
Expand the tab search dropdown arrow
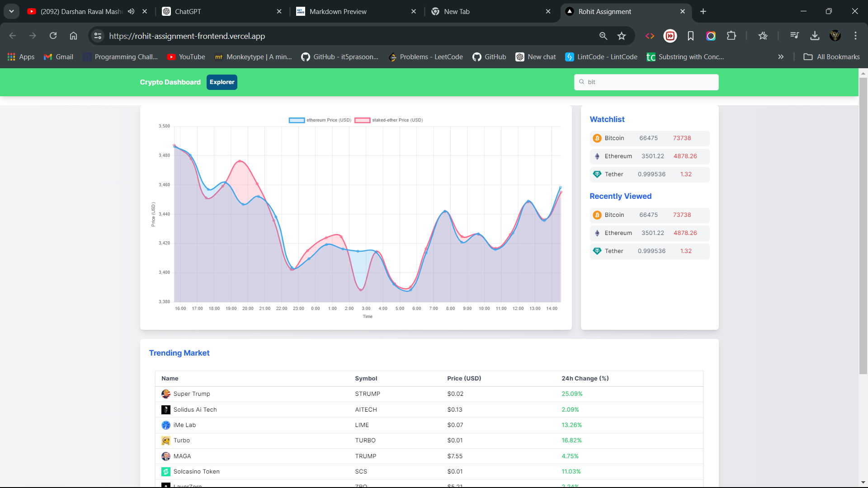tap(11, 11)
